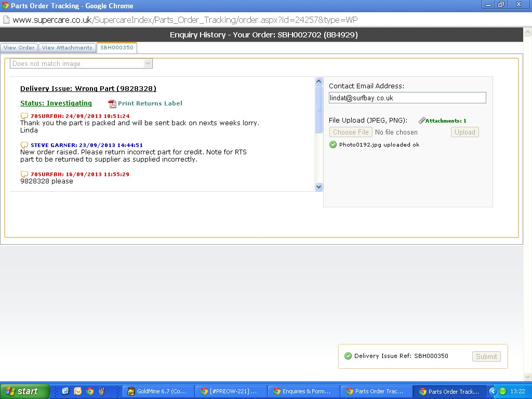Expand hidden system tray icons arrow
The height and width of the screenshot is (399, 532).
[x=493, y=391]
